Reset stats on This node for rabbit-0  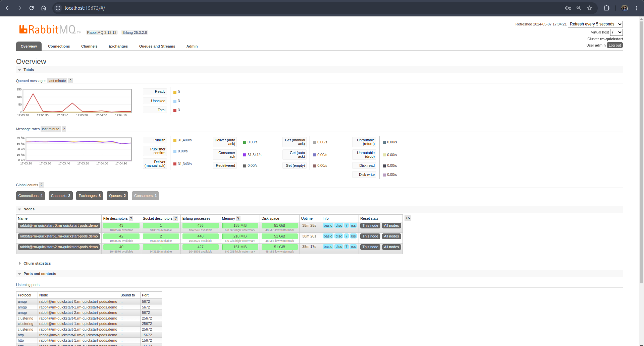[x=370, y=225]
